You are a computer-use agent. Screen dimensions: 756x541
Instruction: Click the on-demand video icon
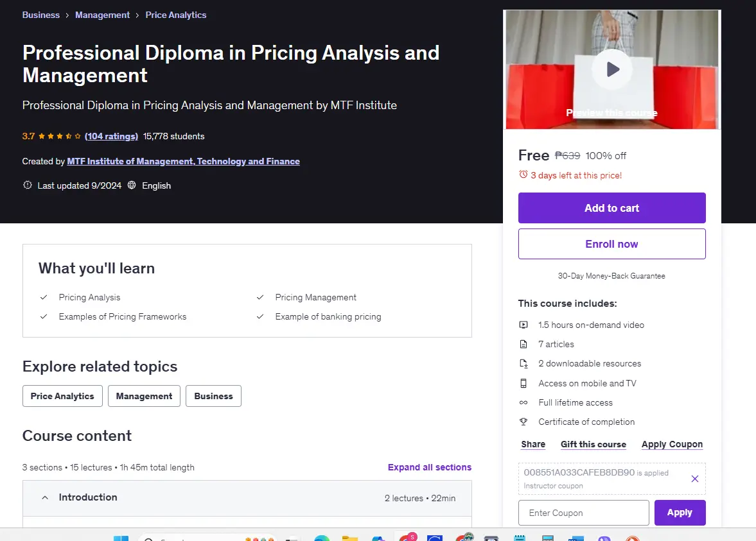click(523, 325)
